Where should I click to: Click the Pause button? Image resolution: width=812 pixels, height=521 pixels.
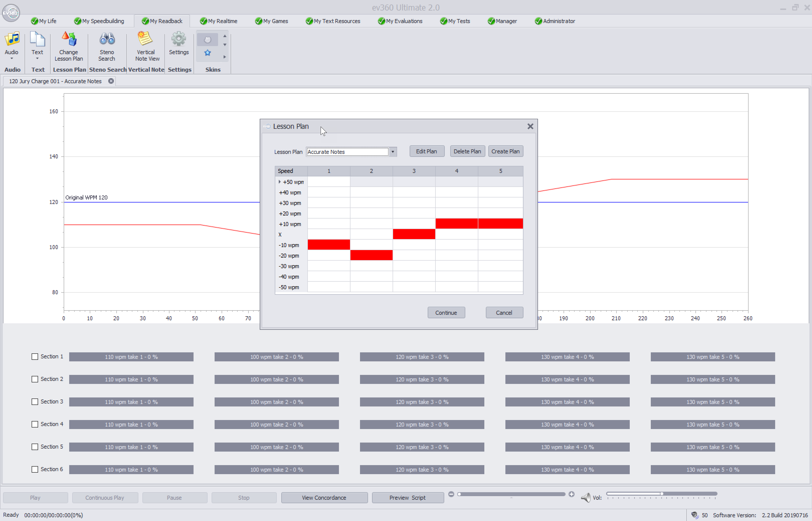pos(174,498)
